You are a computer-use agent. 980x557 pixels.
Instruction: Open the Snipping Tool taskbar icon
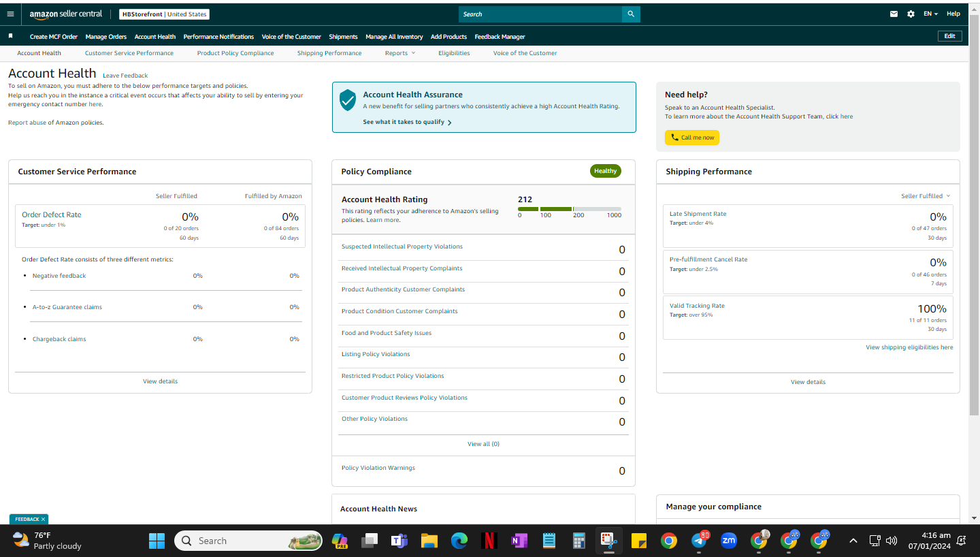click(608, 541)
